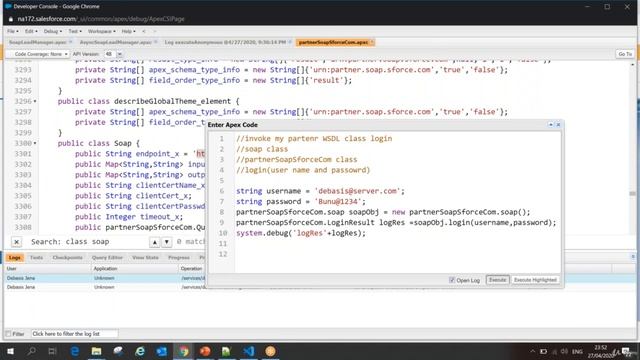Open the Help menu

[128, 31]
